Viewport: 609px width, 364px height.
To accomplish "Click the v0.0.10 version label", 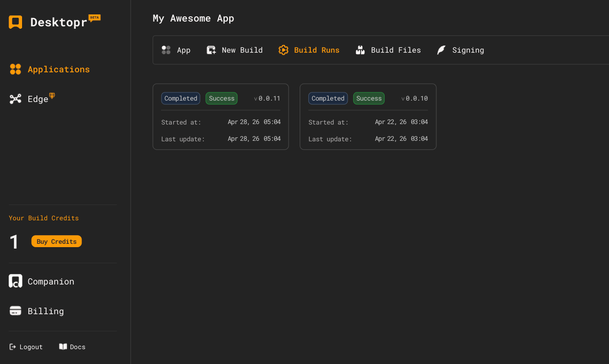I will 414,99.
